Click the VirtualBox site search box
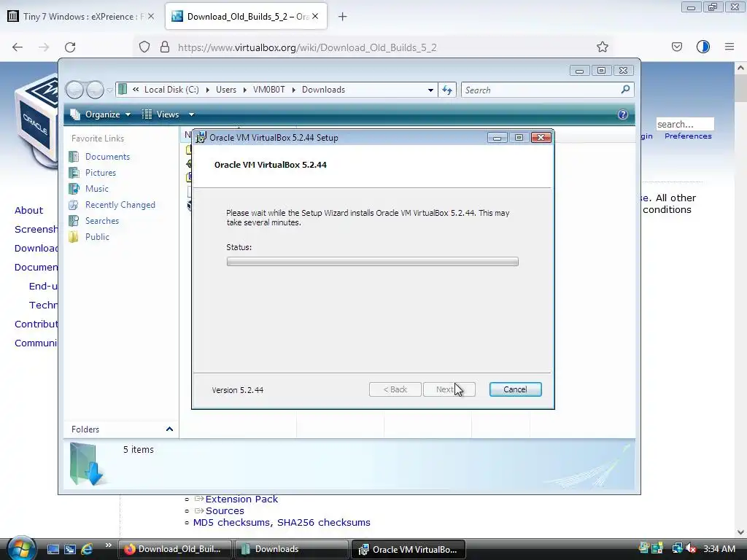Screen dimensions: 747x560 [x=684, y=124]
